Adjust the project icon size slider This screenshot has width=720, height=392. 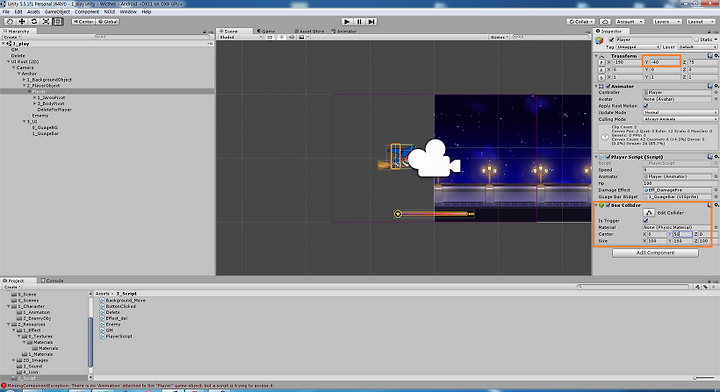[703, 378]
